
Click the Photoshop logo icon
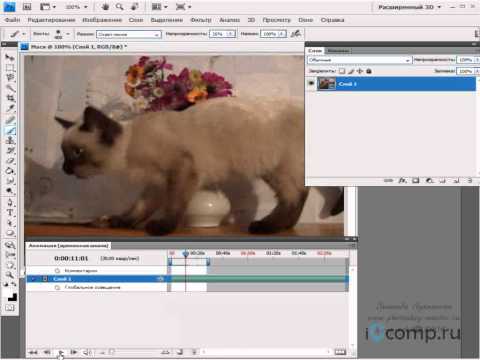point(10,7)
